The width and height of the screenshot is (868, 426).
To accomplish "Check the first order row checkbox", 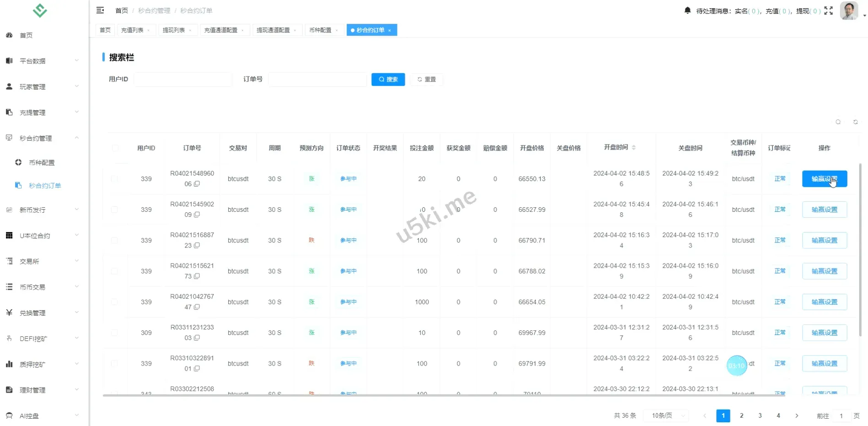I will (114, 179).
